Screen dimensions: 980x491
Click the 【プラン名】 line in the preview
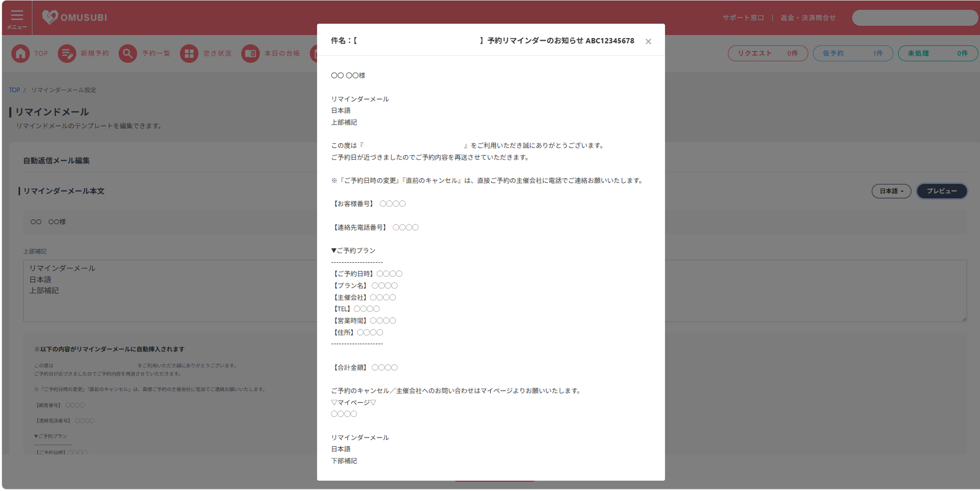364,286
